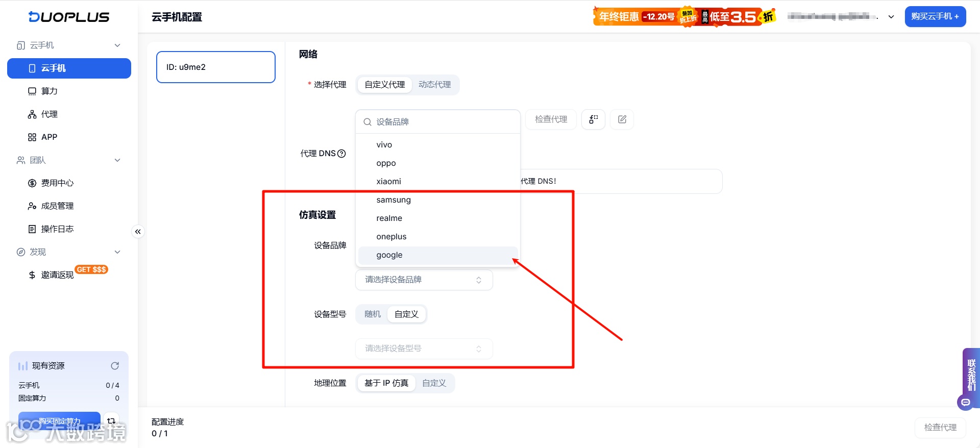Open 操作日志 in sidebar

pyautogui.click(x=69, y=229)
